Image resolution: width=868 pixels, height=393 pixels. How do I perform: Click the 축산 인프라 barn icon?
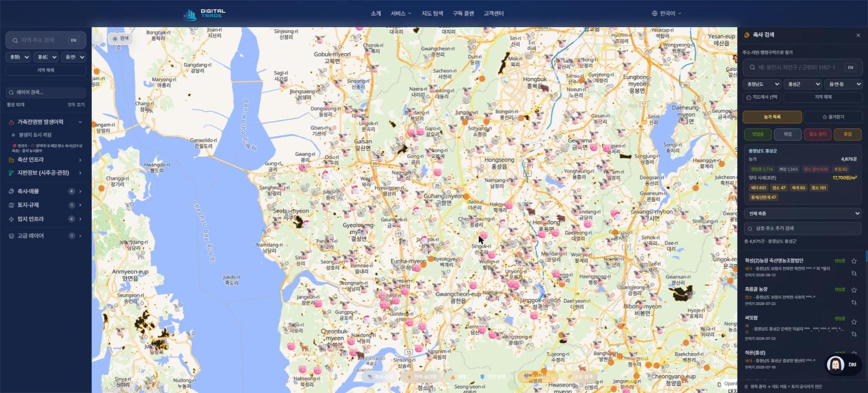click(x=12, y=160)
